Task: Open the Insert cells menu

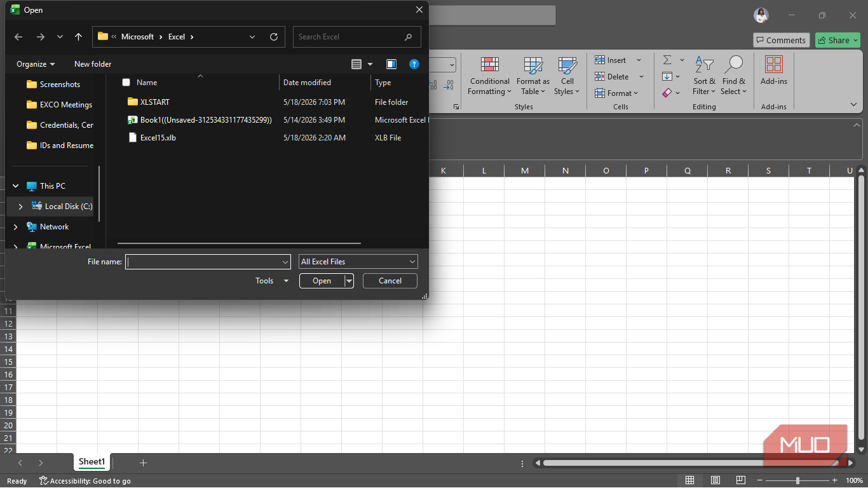Action: [618, 60]
